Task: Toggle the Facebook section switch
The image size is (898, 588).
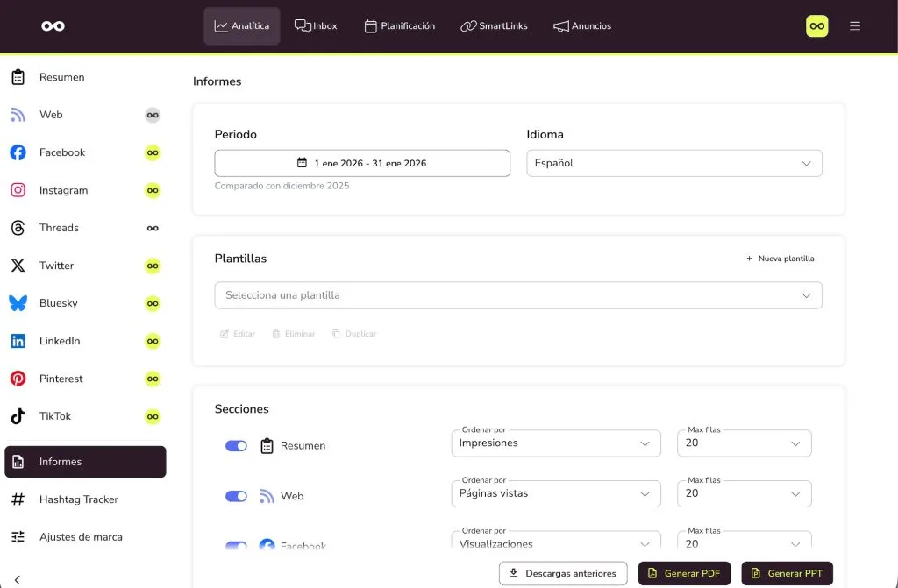Action: 236,546
